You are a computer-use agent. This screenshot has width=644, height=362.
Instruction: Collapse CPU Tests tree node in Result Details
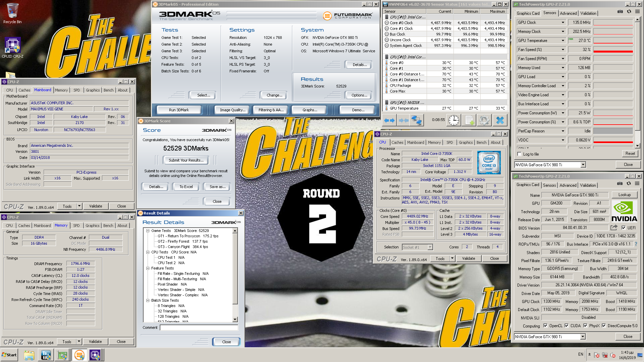pos(148,252)
